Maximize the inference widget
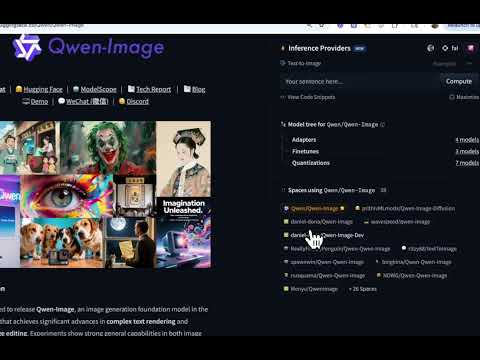Screen dimensions: 480x360 click(464, 97)
